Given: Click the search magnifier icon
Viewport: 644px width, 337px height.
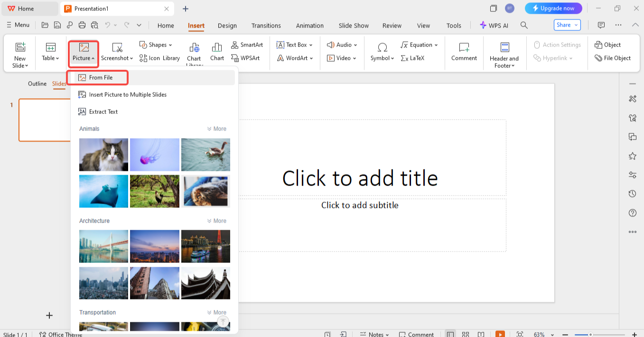Looking at the screenshot, I should [x=524, y=25].
